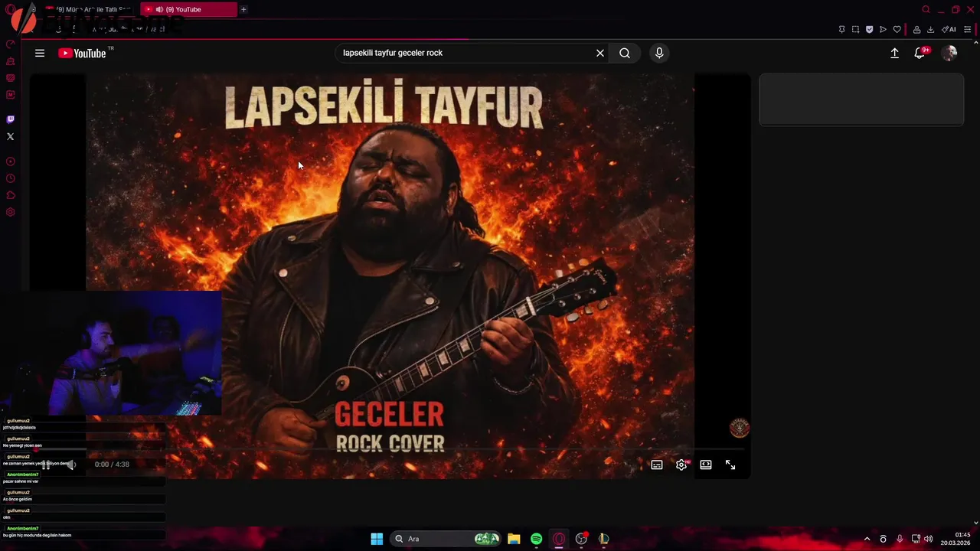Open the AI assistant button

[949, 29]
